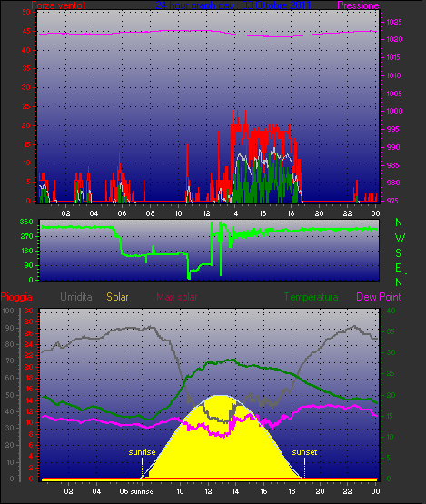Select the 'Pioggia' rain legend label
The height and width of the screenshot is (504, 426).
16,297
